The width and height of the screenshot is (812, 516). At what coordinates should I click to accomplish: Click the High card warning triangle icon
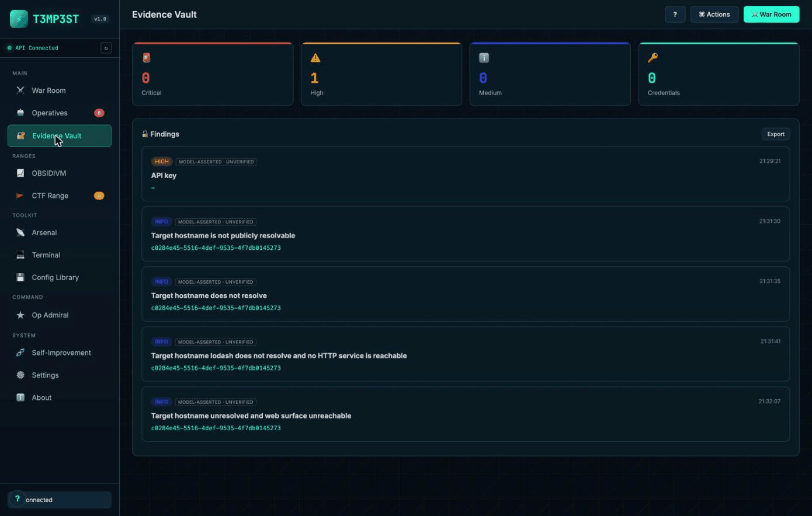click(x=315, y=58)
